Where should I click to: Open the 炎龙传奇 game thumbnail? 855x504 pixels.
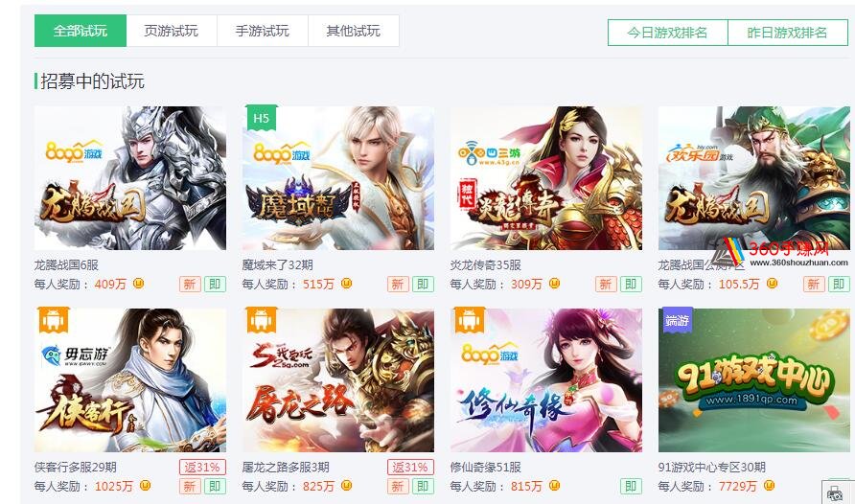pos(546,178)
